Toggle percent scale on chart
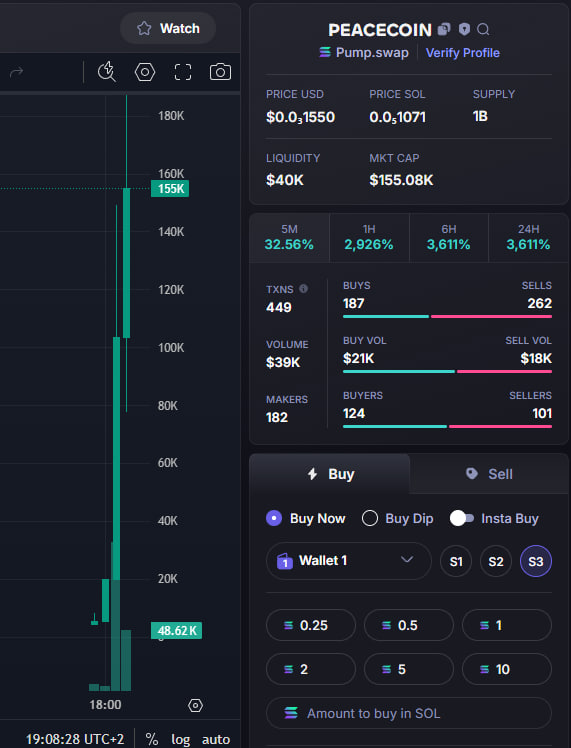The height and width of the screenshot is (748, 571). (152, 739)
